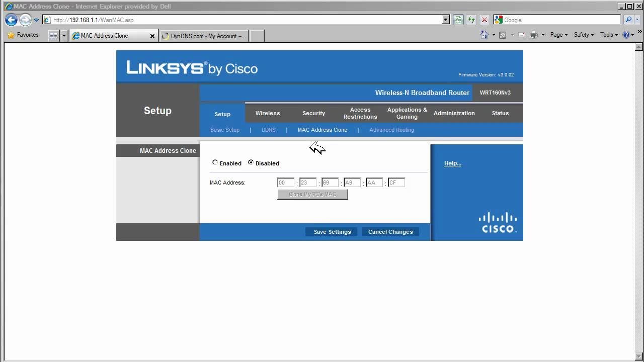
Task: Click the Linksys by Cisco logo
Action: click(192, 68)
